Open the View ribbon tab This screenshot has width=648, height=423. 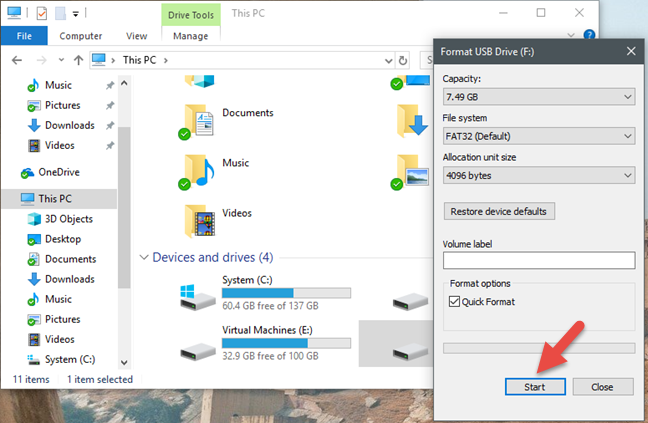tap(136, 36)
